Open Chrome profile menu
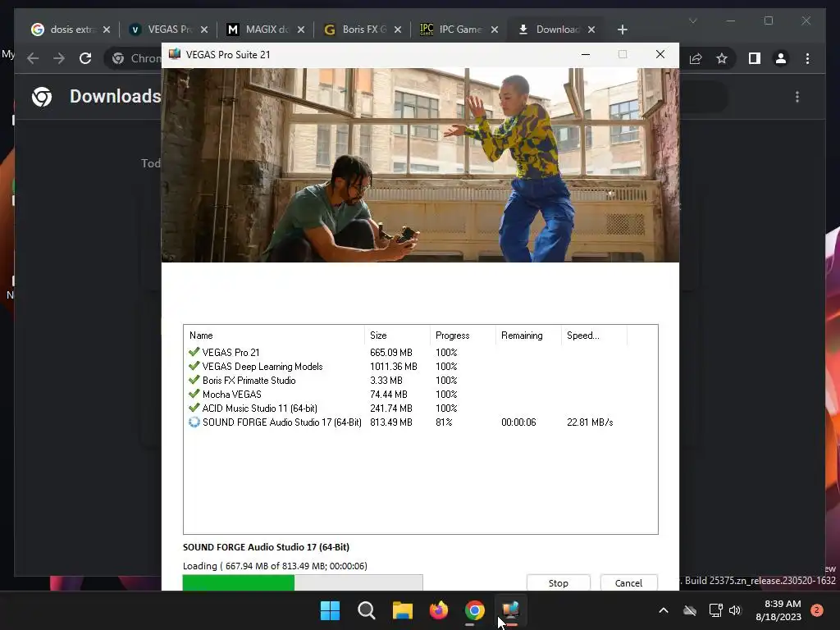 (781, 58)
